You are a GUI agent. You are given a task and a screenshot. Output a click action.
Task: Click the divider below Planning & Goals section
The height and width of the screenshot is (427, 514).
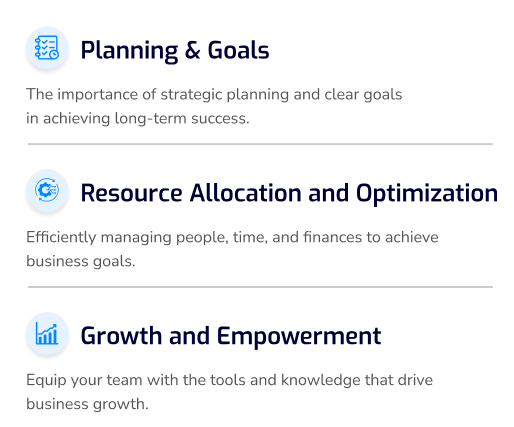260,144
